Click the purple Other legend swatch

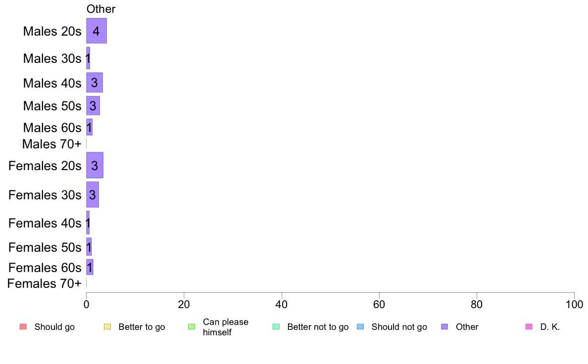click(x=445, y=326)
